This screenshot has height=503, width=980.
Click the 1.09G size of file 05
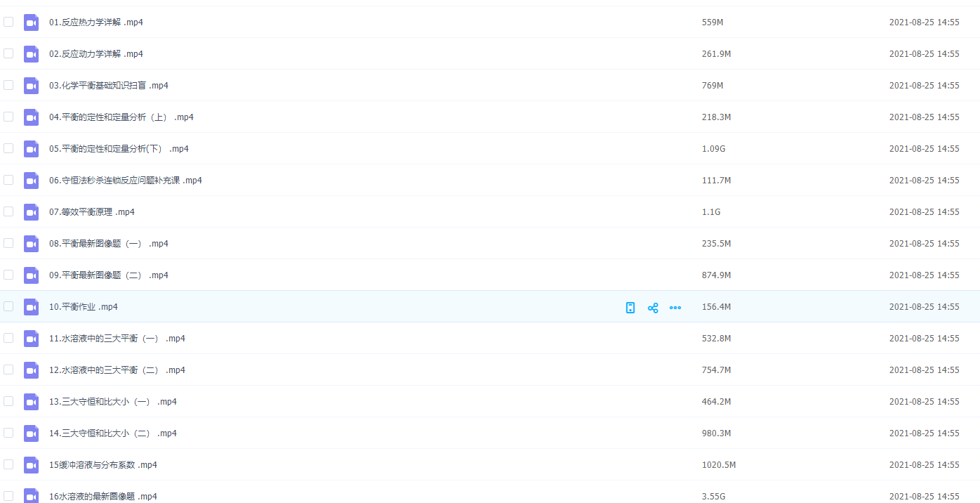point(714,149)
